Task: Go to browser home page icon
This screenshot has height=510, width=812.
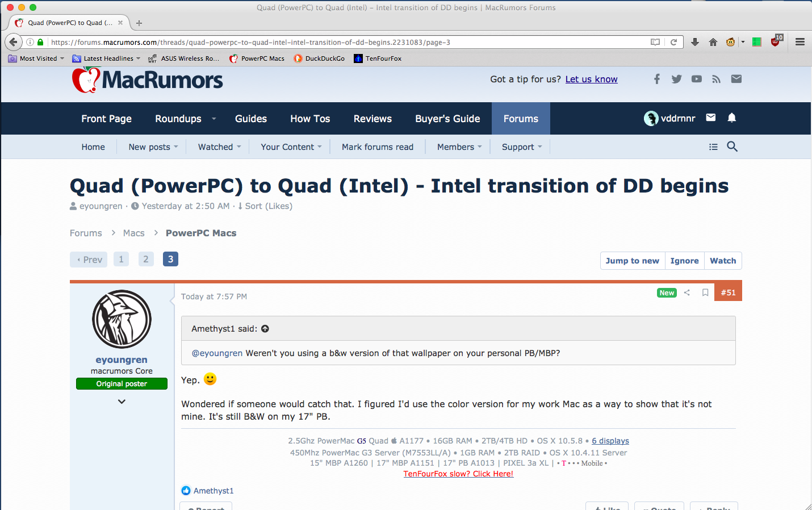Action: [713, 42]
